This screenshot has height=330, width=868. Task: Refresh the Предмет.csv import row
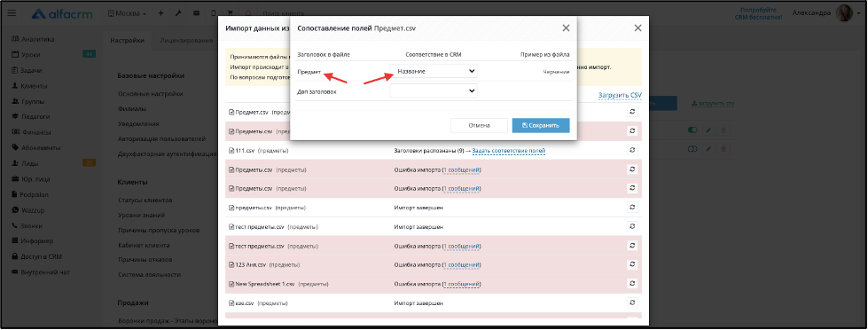633,112
